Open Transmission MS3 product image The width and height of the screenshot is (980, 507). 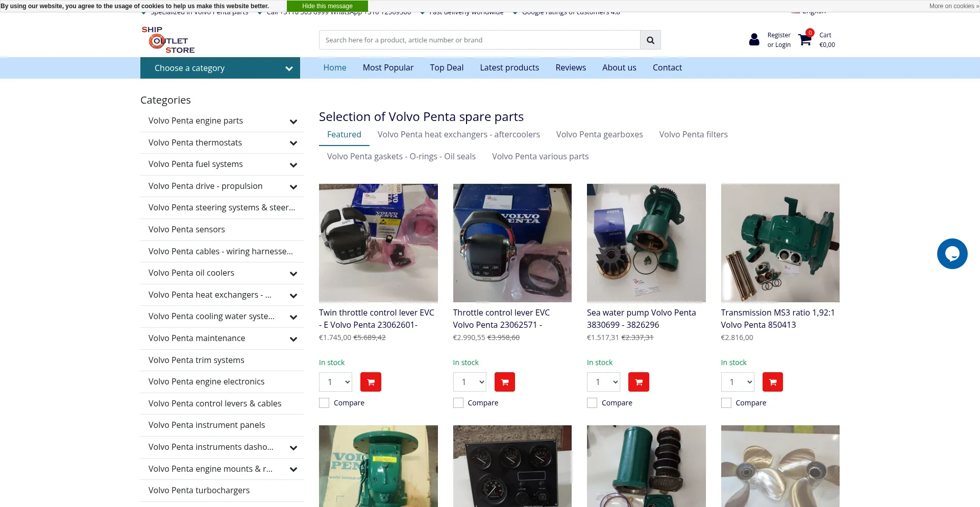point(780,243)
